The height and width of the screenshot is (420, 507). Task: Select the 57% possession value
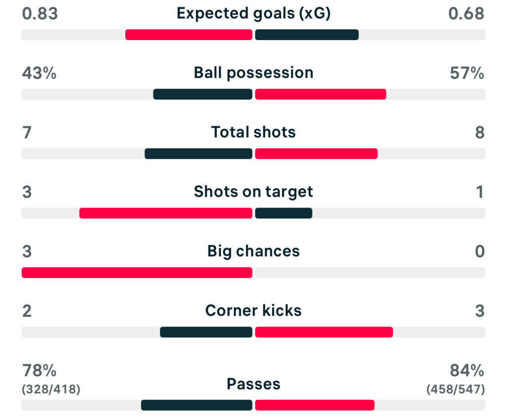pyautogui.click(x=466, y=73)
